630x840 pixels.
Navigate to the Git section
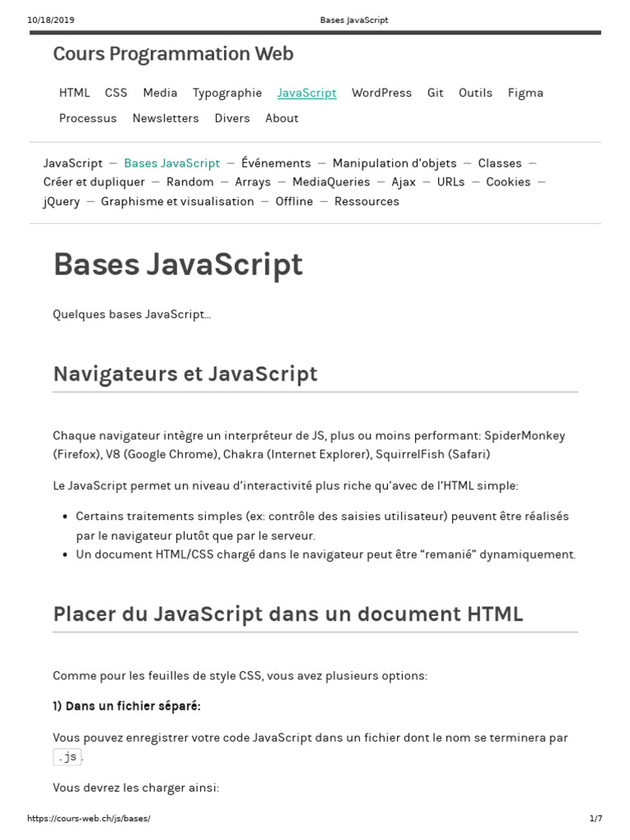tap(435, 93)
